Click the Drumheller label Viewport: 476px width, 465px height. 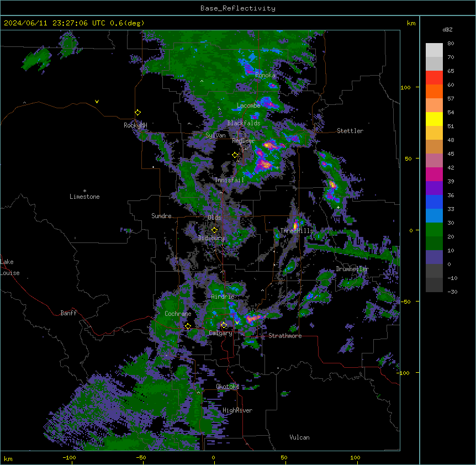click(x=352, y=269)
